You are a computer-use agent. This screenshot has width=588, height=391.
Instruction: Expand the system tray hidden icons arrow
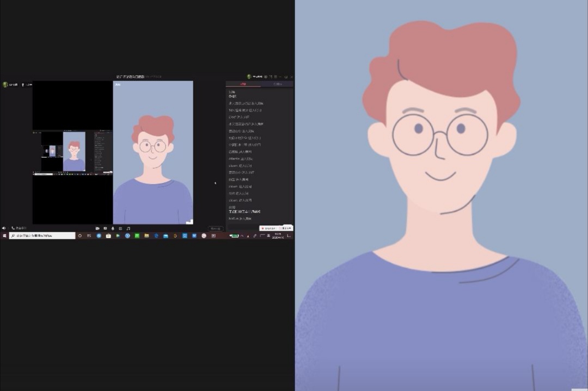point(242,236)
